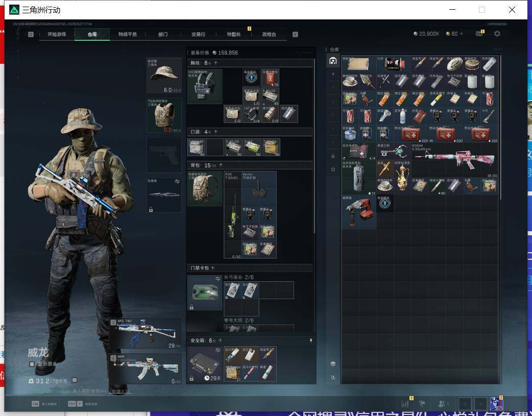532x416 pixels.
Task: Swap the keycard case with arrows icon
Action: 218,279
